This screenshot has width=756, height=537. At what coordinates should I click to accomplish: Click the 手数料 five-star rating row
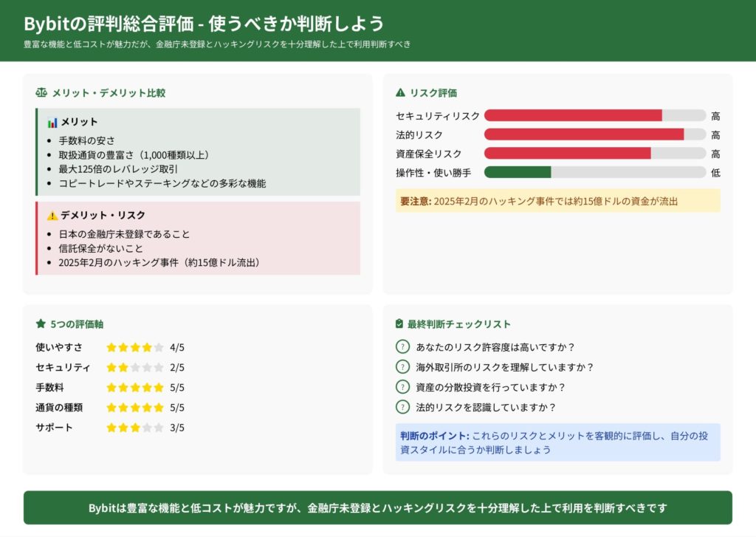(135, 387)
